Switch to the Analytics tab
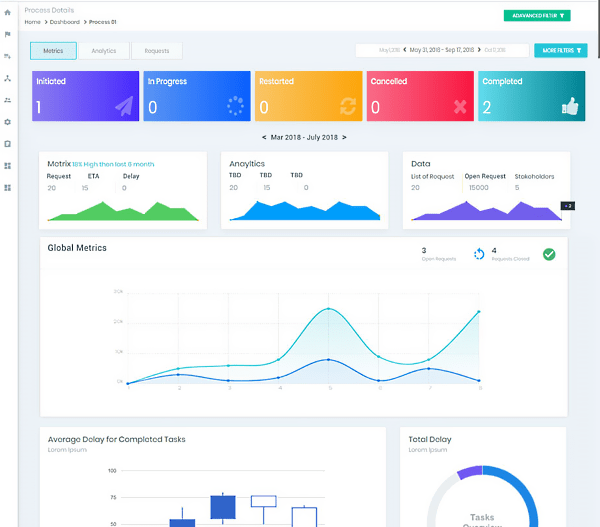This screenshot has height=527, width=600. [103, 50]
